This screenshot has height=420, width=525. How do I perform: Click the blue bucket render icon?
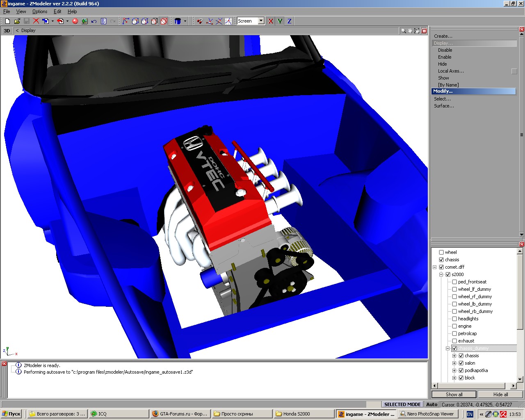tap(178, 21)
